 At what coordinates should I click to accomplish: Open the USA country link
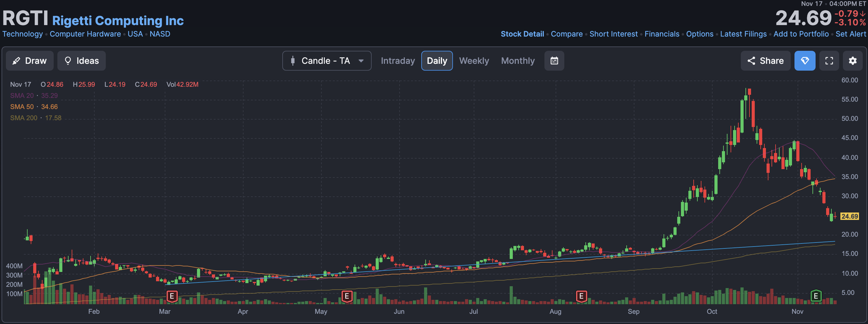coord(135,34)
